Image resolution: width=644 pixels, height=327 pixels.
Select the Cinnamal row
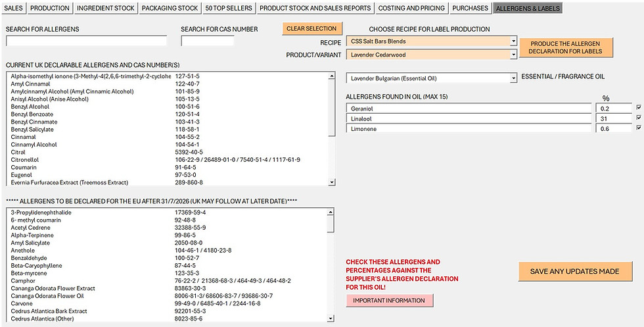[x=167, y=137]
